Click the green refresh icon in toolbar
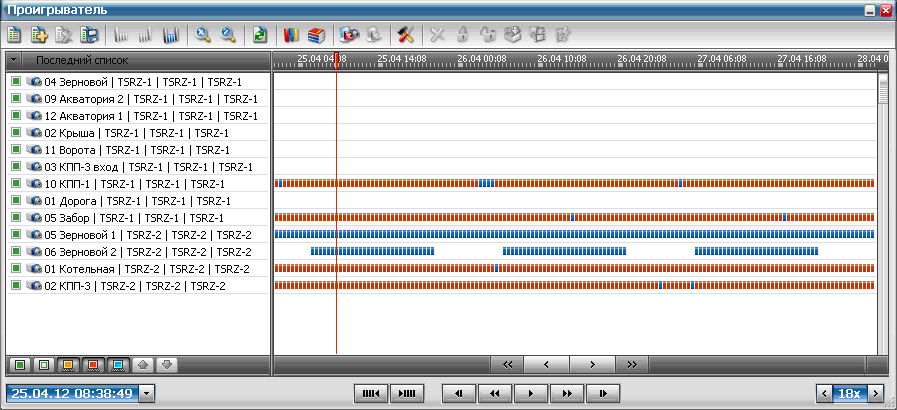This screenshot has height=410, width=897. click(259, 35)
